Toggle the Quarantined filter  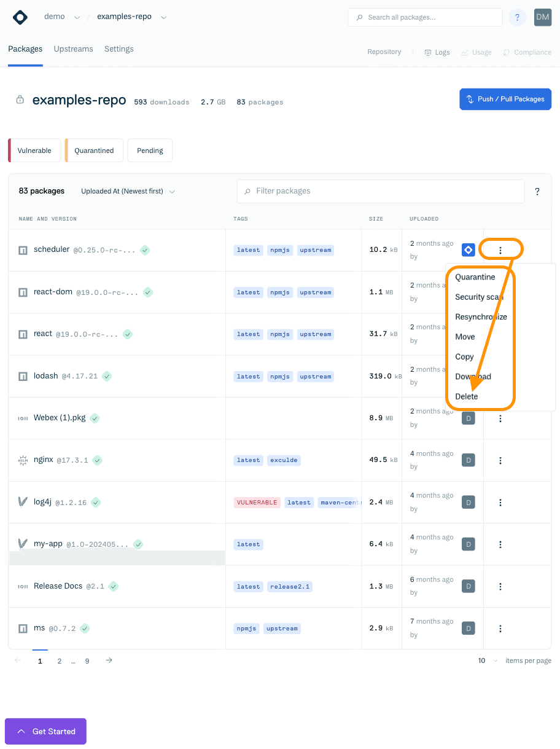93,150
